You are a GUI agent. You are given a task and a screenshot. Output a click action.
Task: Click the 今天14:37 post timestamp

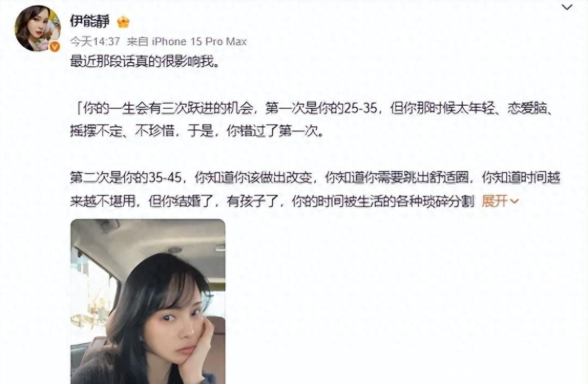[95, 41]
